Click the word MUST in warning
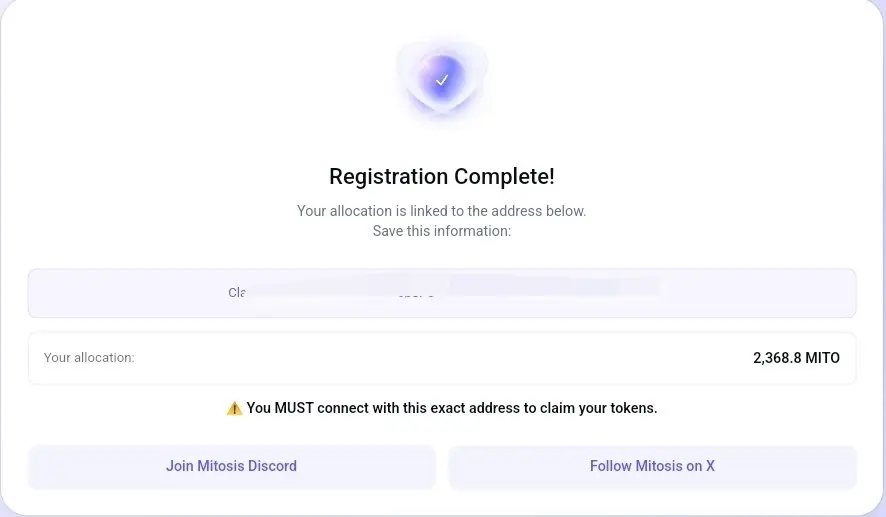The height and width of the screenshot is (517, 886). click(x=294, y=408)
